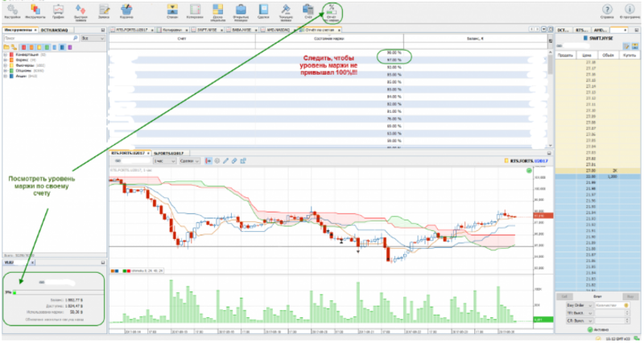Open the chart timeframe dropdown
Viewport: 644px width, 343px height.
point(164,161)
